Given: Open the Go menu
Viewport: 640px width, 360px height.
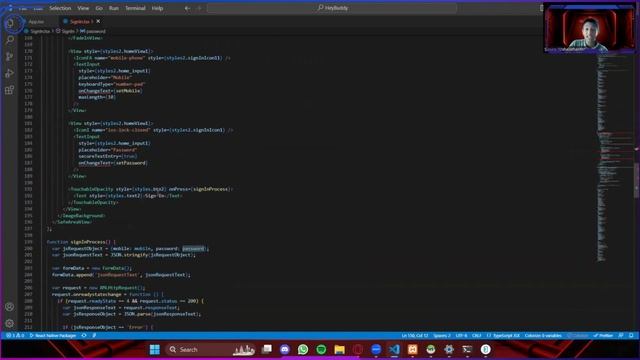Looking at the screenshot, I should tap(99, 8).
